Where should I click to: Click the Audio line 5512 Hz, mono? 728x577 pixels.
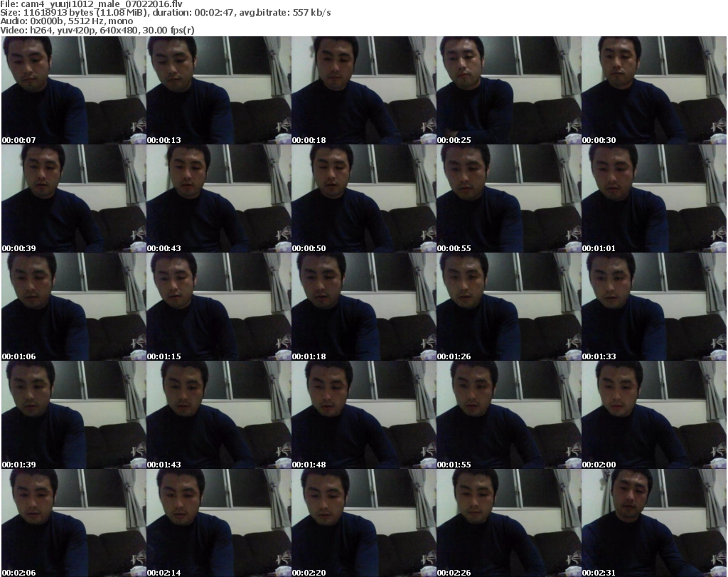[x=100, y=21]
